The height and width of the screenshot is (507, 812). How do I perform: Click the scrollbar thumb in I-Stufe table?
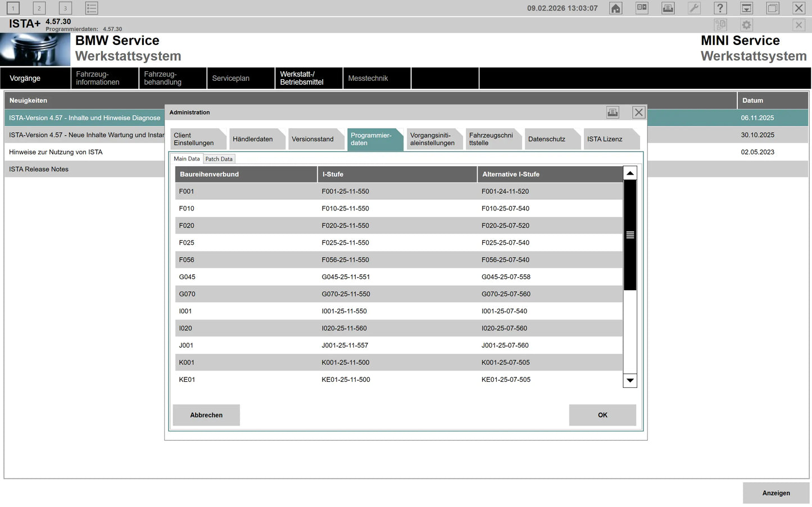point(630,235)
